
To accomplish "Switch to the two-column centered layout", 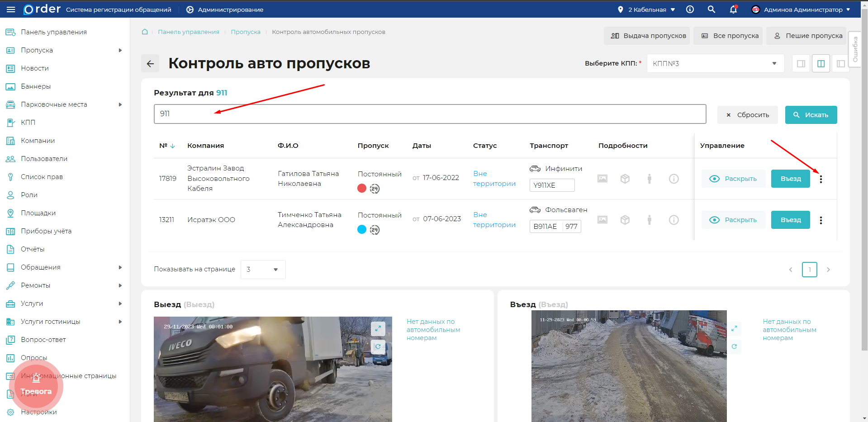I will coord(821,64).
